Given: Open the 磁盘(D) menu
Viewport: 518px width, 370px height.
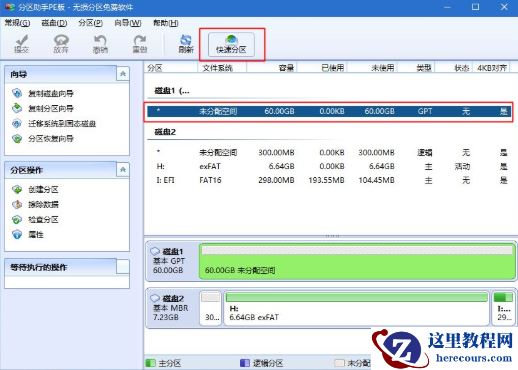Looking at the screenshot, I should pos(54,23).
